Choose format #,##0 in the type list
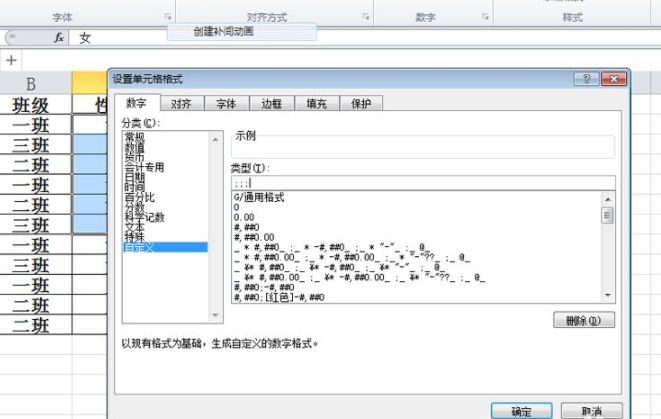 pyautogui.click(x=247, y=228)
